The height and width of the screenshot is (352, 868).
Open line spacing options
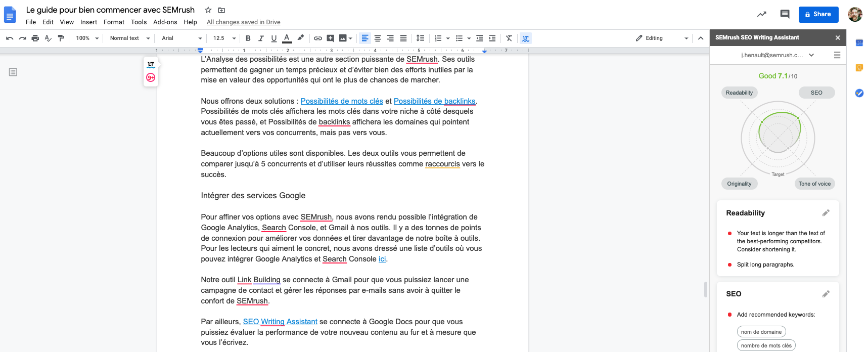[420, 38]
